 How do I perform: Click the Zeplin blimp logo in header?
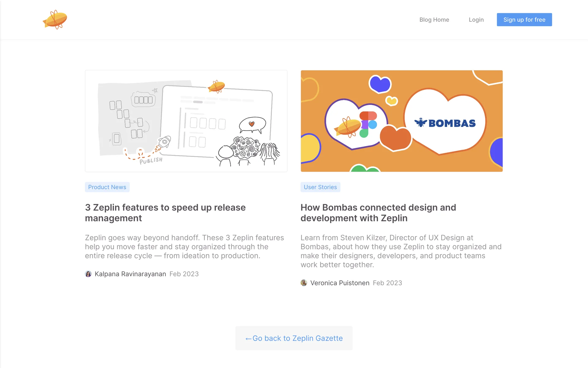(55, 20)
